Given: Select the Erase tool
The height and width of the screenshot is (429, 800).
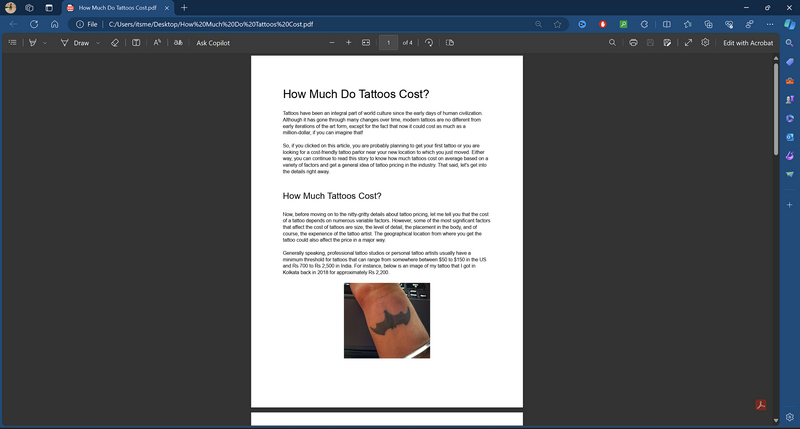Looking at the screenshot, I should pyautogui.click(x=114, y=43).
